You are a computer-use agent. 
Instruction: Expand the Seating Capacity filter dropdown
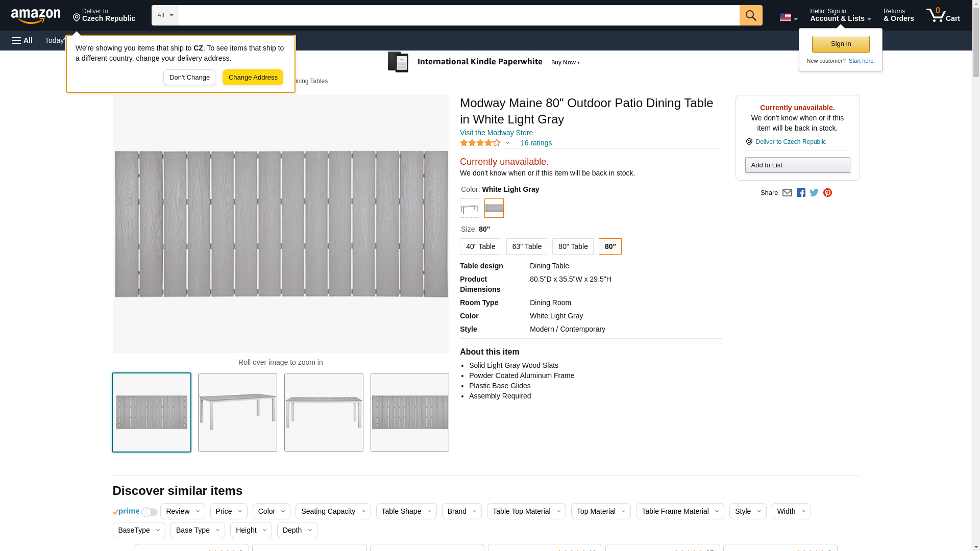tap(333, 511)
